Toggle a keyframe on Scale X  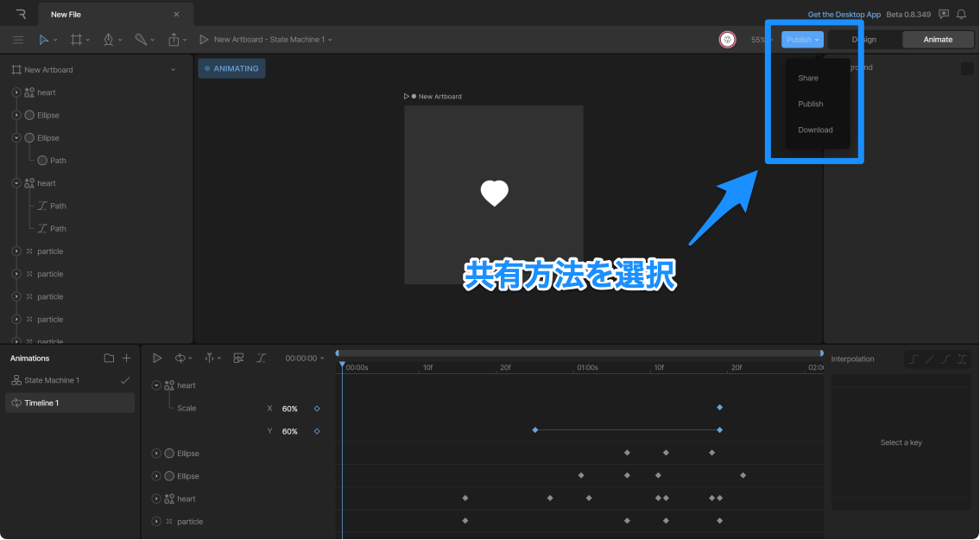click(317, 408)
